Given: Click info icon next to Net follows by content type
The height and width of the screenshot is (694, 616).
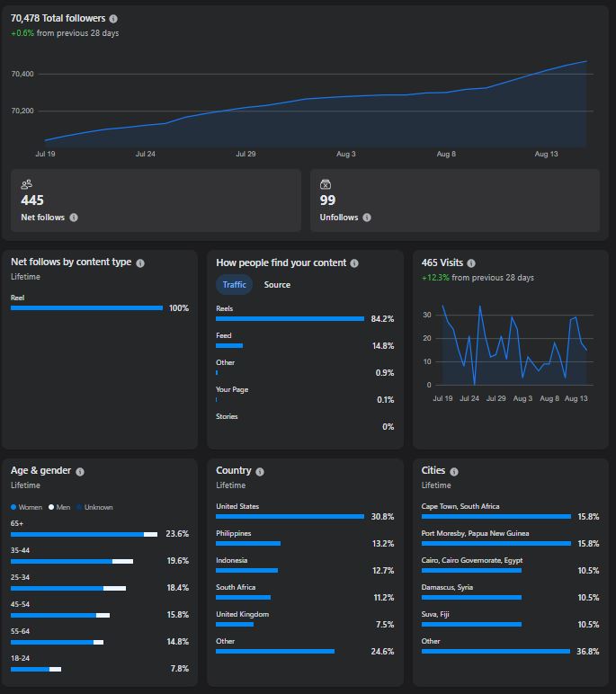Looking at the screenshot, I should (140, 263).
